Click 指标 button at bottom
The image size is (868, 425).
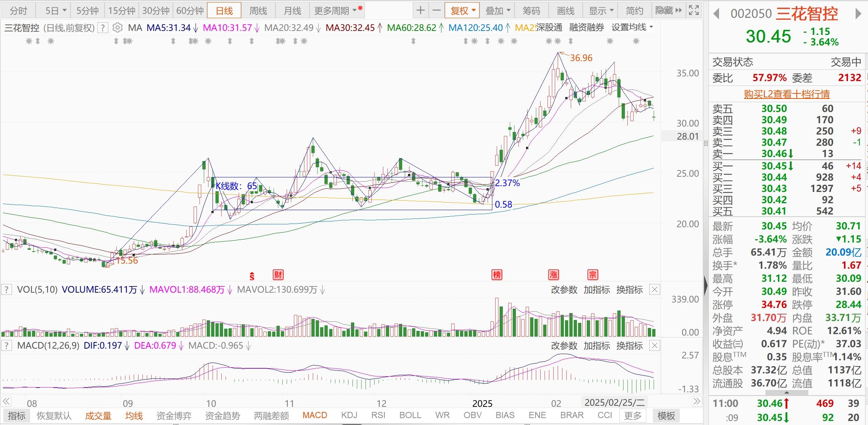(17, 416)
